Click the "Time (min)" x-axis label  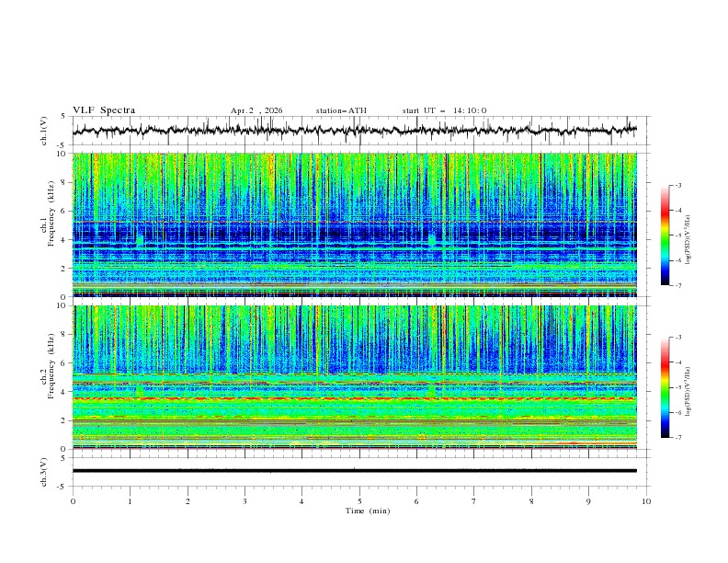click(x=368, y=511)
